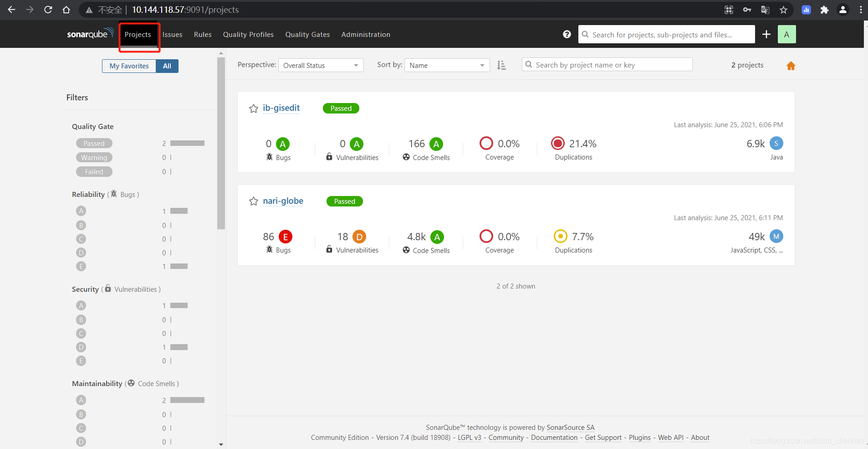Open the help question mark icon
The image size is (868, 449).
[567, 34]
